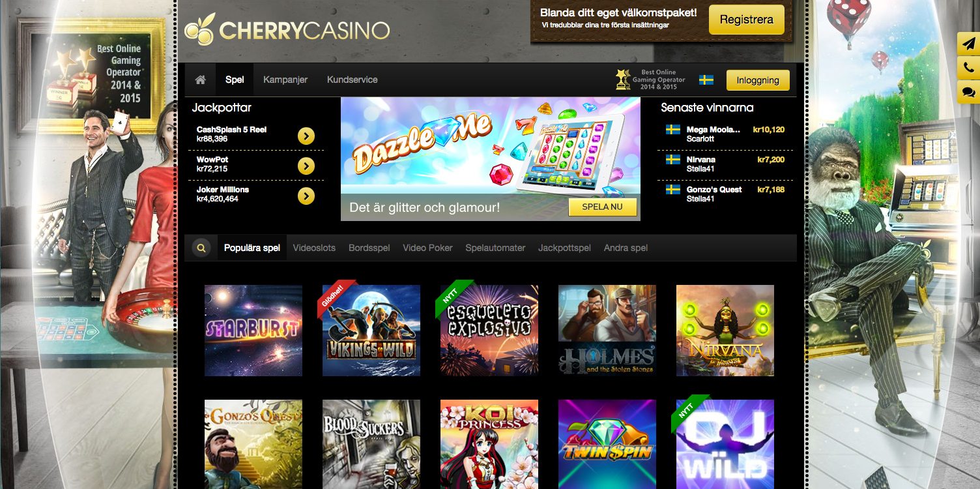Click Spela Nu on Dazzle Me banner
The height and width of the screenshot is (489, 980).
[603, 207]
